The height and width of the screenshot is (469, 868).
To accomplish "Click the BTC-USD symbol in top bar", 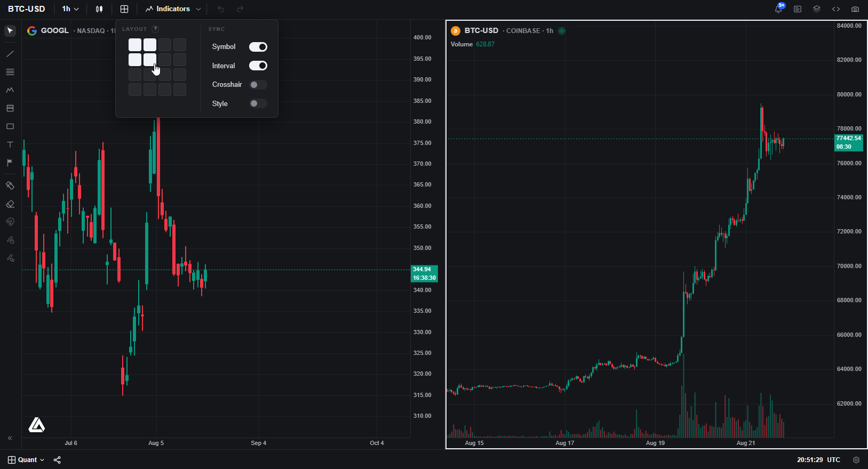I will coord(27,9).
